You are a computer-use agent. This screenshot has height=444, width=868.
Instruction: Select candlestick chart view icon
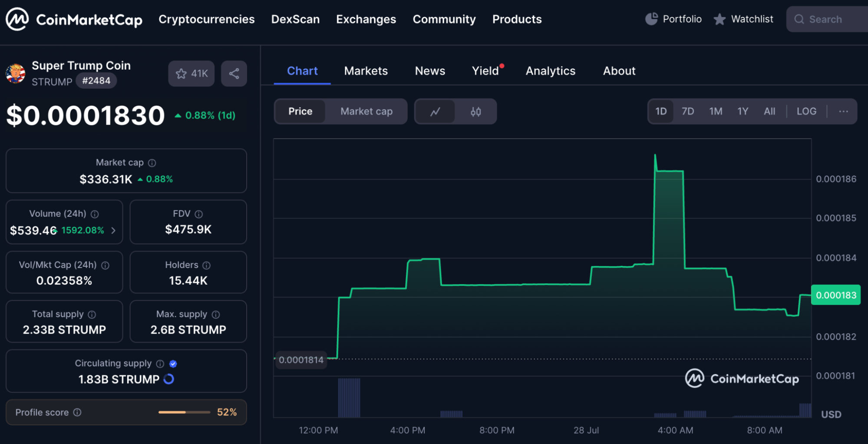476,112
